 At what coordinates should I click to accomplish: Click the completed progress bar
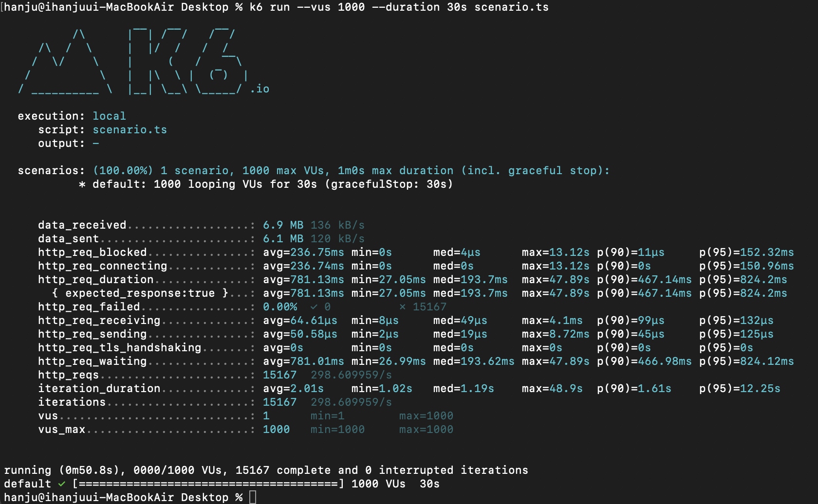pyautogui.click(x=208, y=484)
